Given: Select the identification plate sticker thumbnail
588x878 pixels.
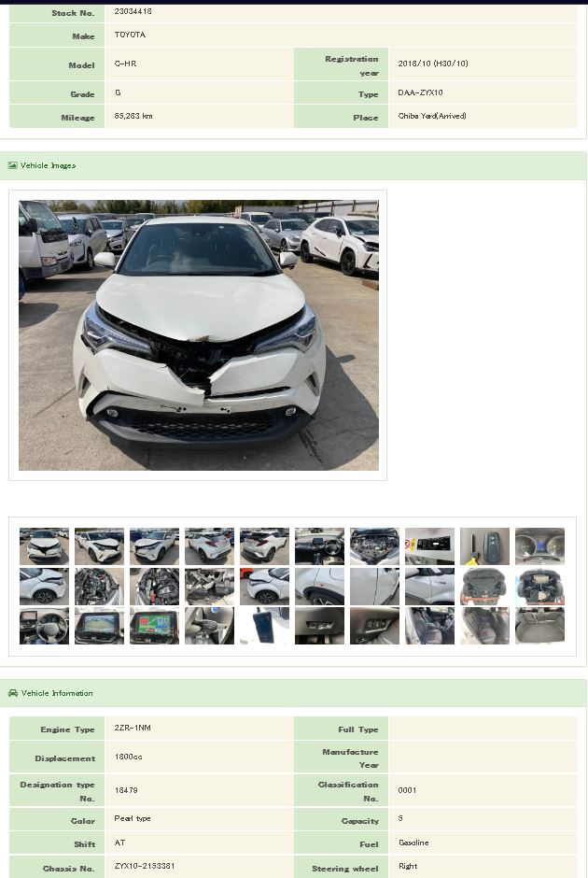Looking at the screenshot, I should coord(429,546).
